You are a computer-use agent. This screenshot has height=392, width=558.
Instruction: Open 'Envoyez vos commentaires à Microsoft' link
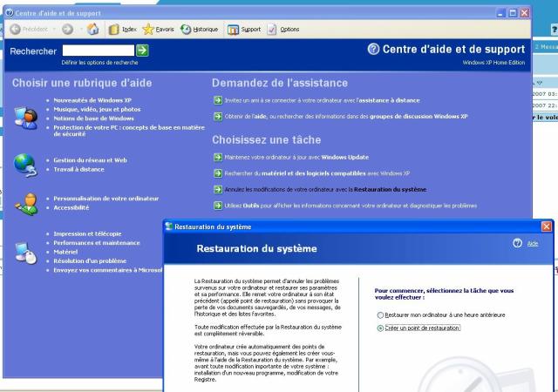coord(108,270)
